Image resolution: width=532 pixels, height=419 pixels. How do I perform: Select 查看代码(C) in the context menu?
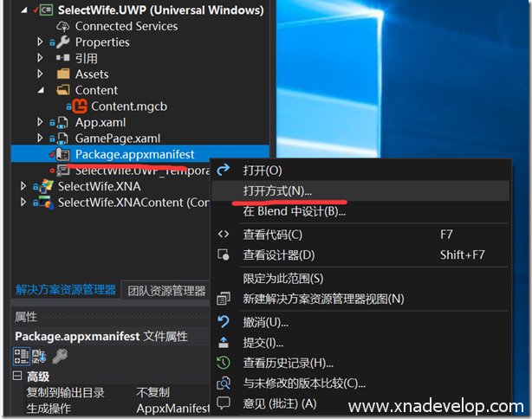point(273,234)
